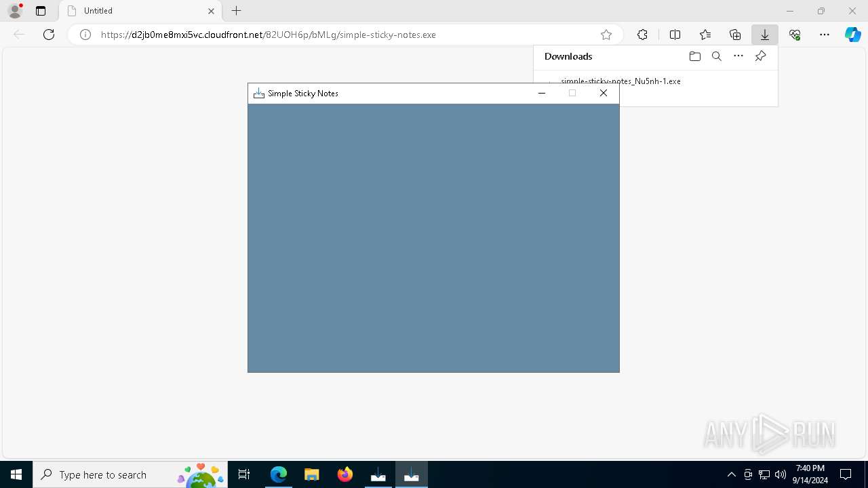Open the Windows Start menu

(x=16, y=474)
